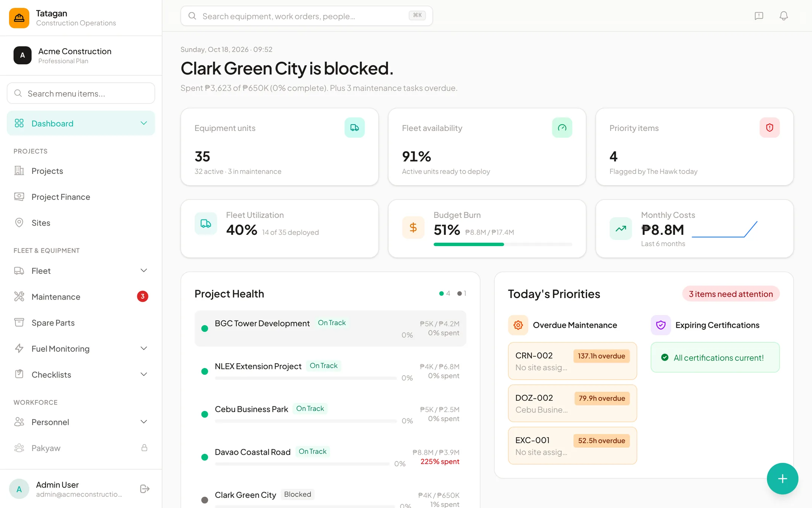Click the Budget Burn dollar icon
Image resolution: width=812 pixels, height=508 pixels.
[x=413, y=228]
